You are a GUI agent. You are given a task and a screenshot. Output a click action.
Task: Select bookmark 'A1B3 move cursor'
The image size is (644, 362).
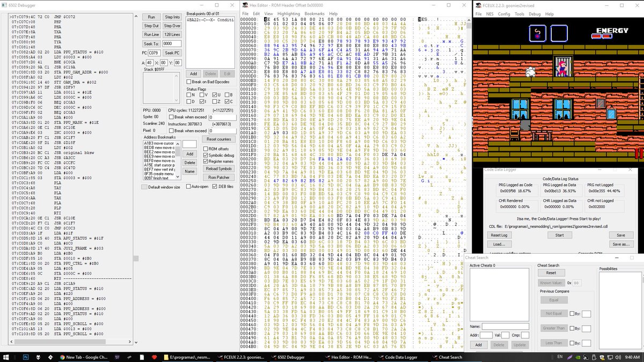(x=159, y=143)
